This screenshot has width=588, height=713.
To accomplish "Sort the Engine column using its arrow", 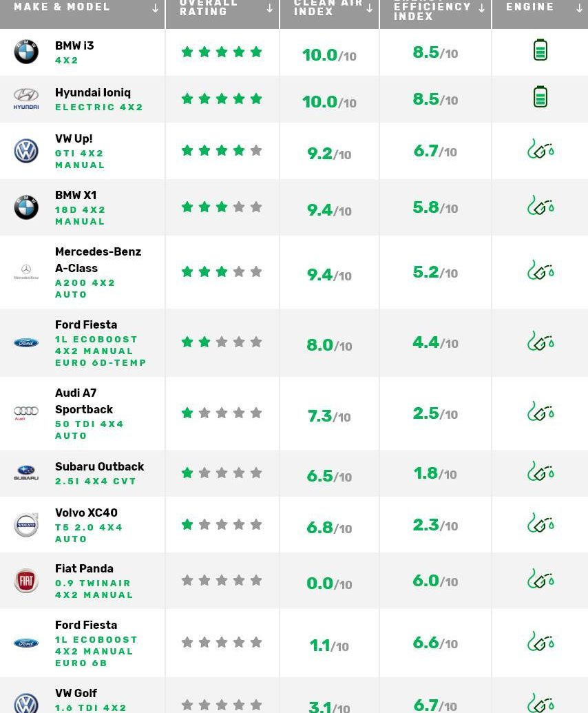I will coord(579,8).
